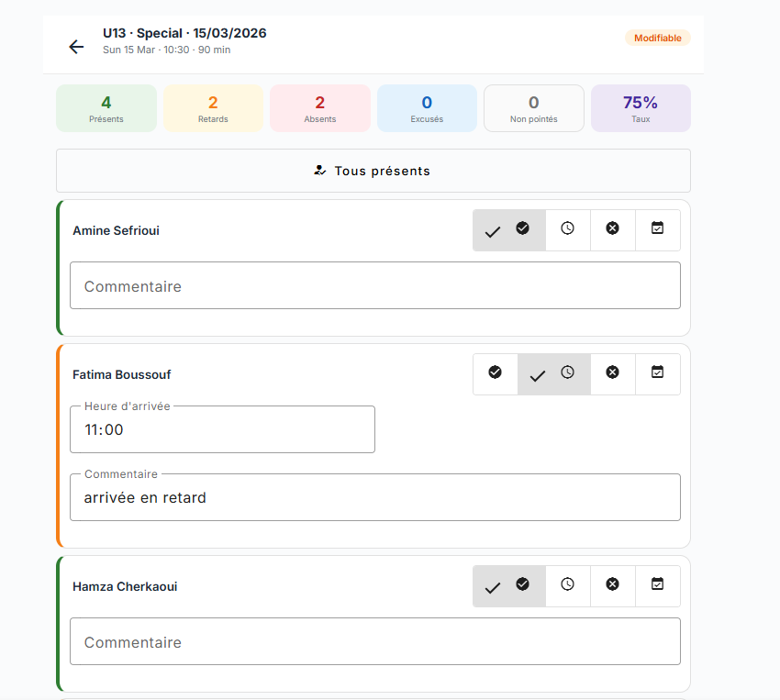
Task: Toggle Fatima Boussouf's selected late status
Action: [553, 373]
